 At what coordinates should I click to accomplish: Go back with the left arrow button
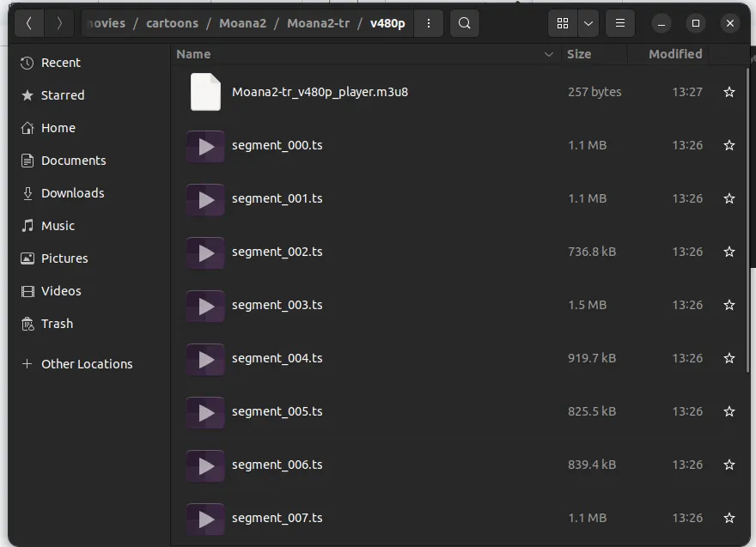29,23
